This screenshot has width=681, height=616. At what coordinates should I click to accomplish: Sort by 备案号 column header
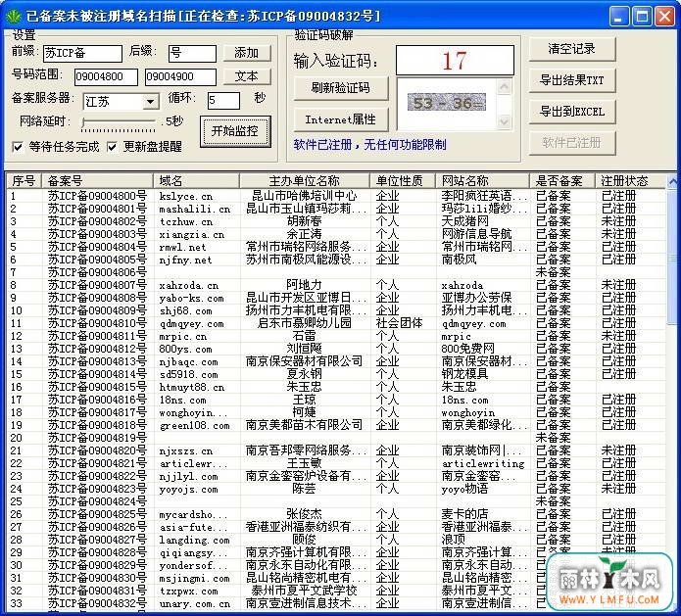pyautogui.click(x=97, y=180)
